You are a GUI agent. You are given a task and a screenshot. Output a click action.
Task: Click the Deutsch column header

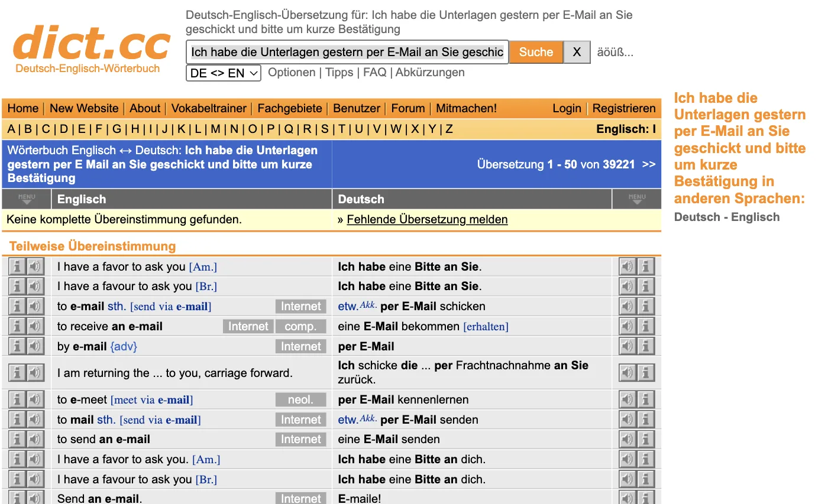pyautogui.click(x=361, y=199)
